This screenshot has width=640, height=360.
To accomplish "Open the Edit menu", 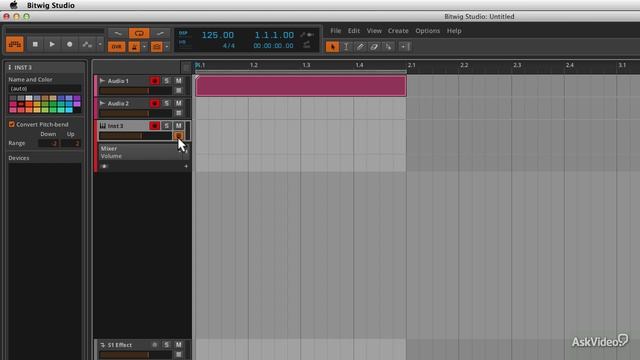I will pyautogui.click(x=353, y=31).
